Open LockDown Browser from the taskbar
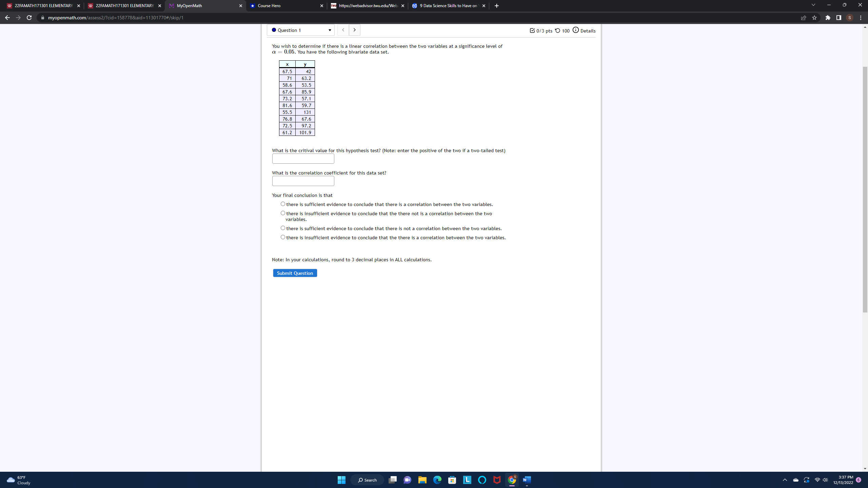The height and width of the screenshot is (488, 868). (x=467, y=480)
